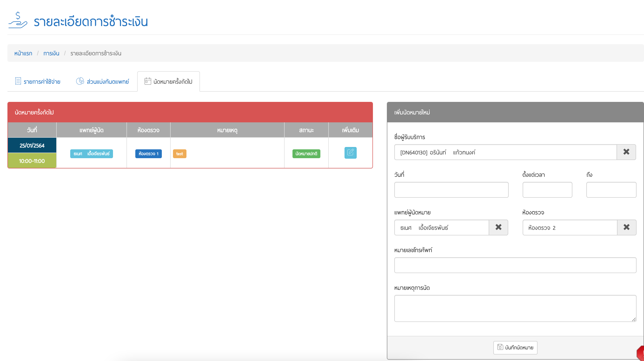Open the ห้องตรวจ room dropdown

click(570, 227)
